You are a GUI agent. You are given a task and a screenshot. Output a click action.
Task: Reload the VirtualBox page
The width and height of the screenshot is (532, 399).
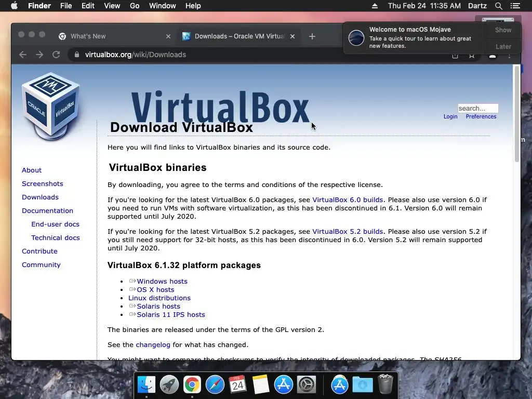click(56, 55)
